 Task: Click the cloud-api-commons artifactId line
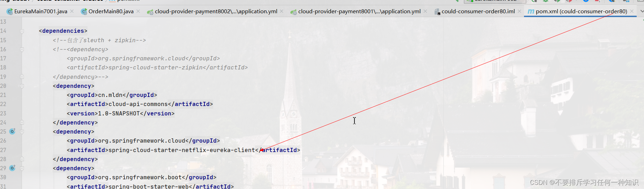(x=140, y=104)
